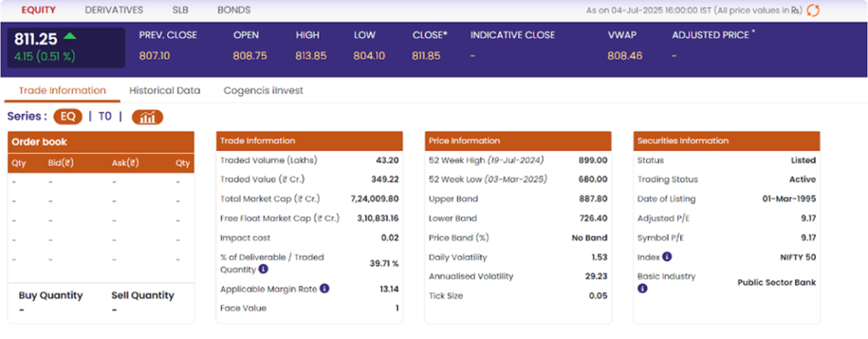This screenshot has height=339, width=868.
Task: Click the Sell Quantity label
Action: coord(142,295)
